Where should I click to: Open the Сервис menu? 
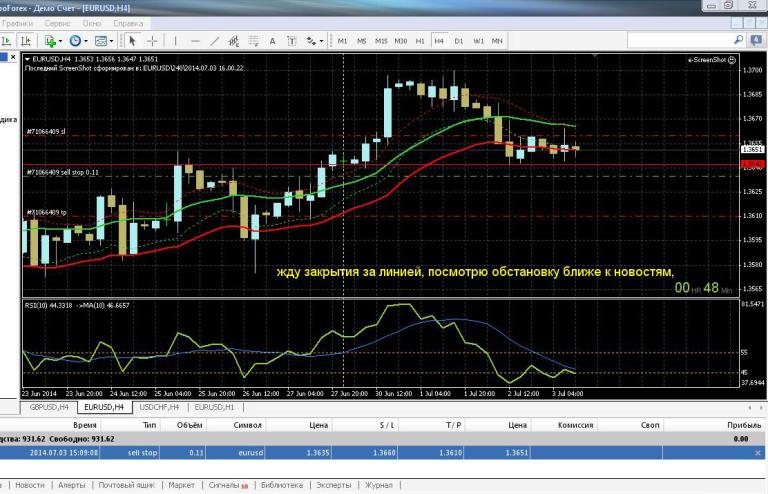[x=57, y=23]
